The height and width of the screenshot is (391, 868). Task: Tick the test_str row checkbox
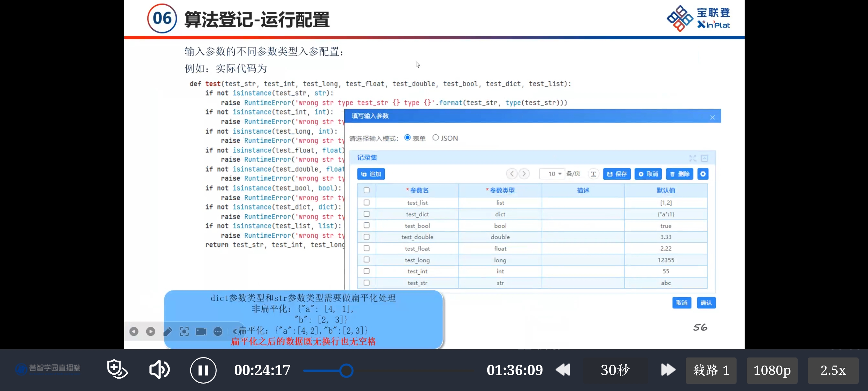tap(367, 283)
